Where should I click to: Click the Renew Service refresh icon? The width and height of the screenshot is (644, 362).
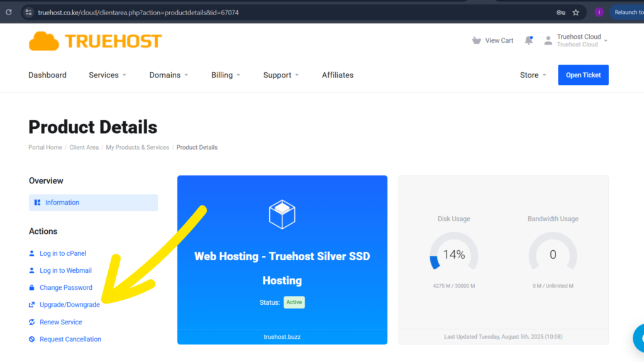31,322
